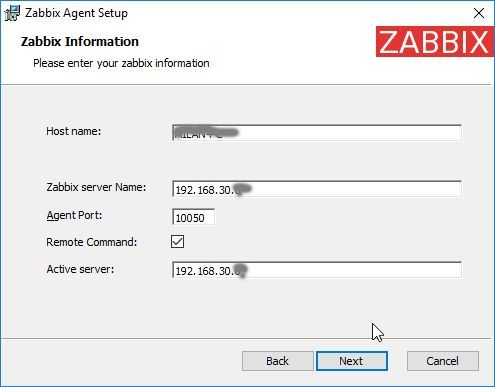This screenshot has height=387, width=495.
Task: Go to the previous step with Back
Action: pyautogui.click(x=277, y=361)
